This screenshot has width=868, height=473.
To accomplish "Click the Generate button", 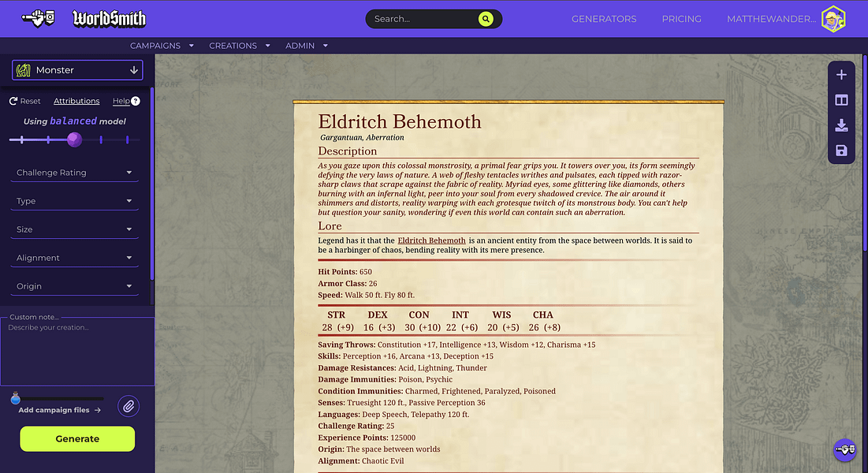I will point(77,438).
